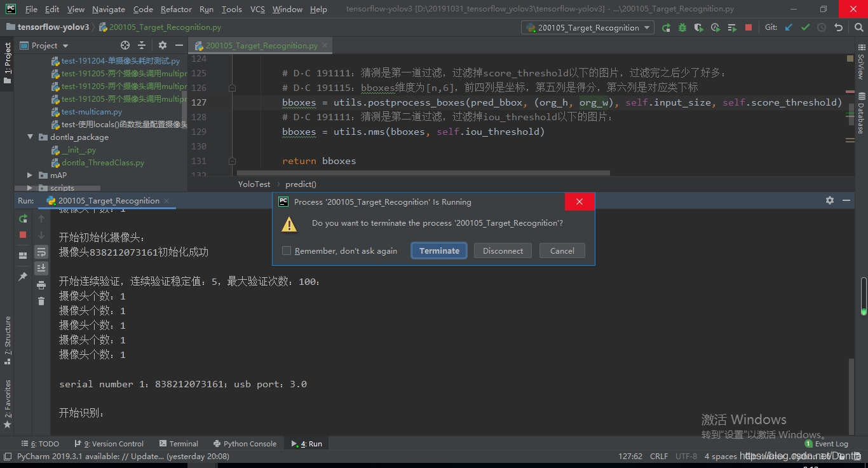The height and width of the screenshot is (468, 868).
Task: Open the run configuration dropdown '200105_Target_Recognition'
Action: tap(587, 27)
